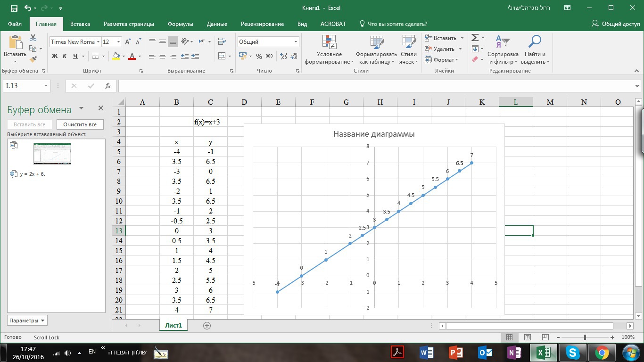Switch to the Формулы tab
Viewport: 644px width, 362px height.
181,24
